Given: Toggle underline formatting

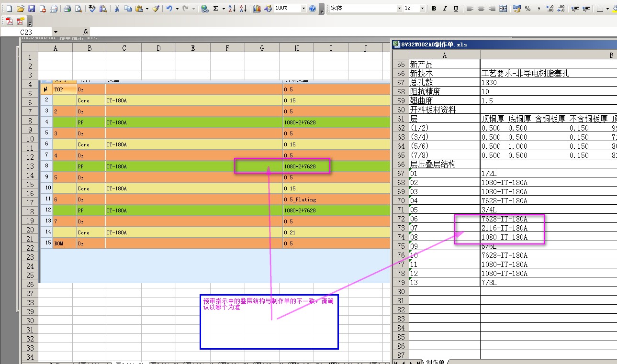Looking at the screenshot, I should [456, 9].
